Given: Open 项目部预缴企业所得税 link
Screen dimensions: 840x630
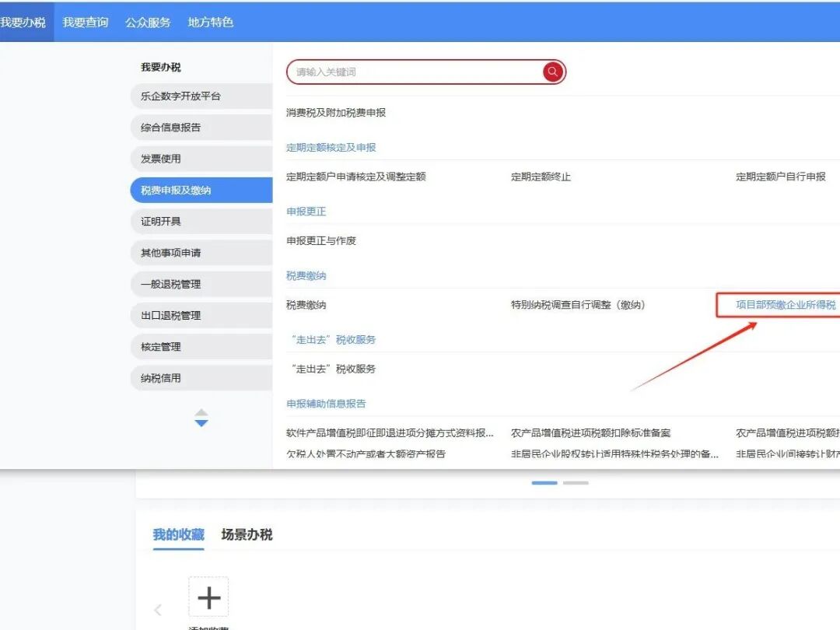Looking at the screenshot, I should (786, 305).
